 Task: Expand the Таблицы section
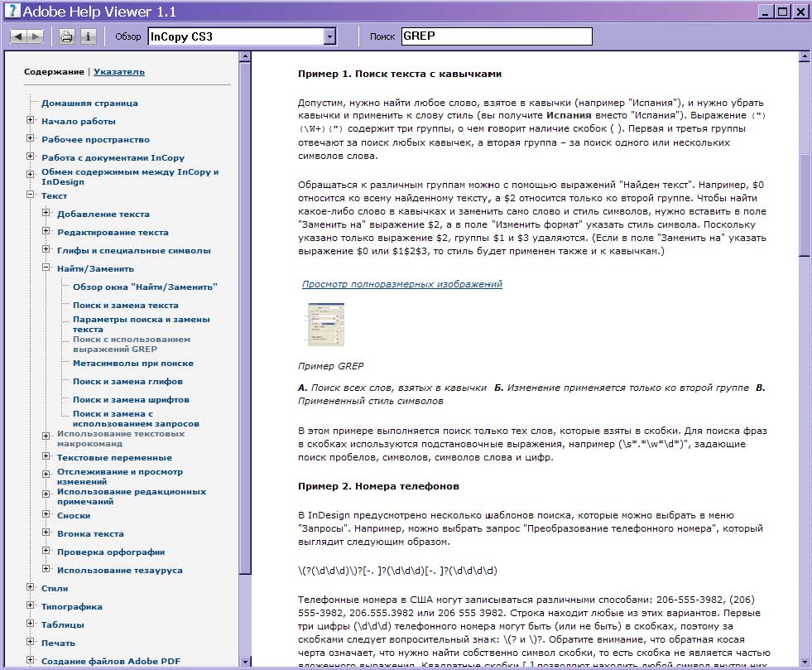[30, 624]
